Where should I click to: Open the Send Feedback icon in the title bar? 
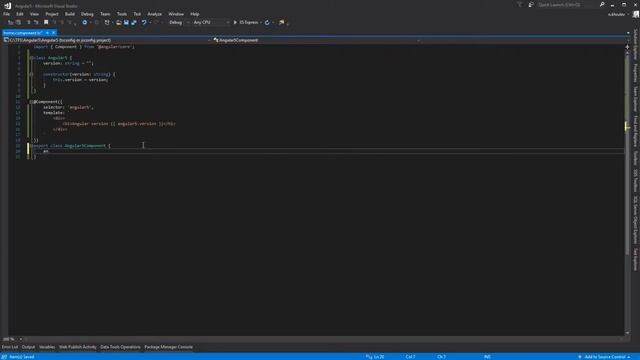point(531,4)
